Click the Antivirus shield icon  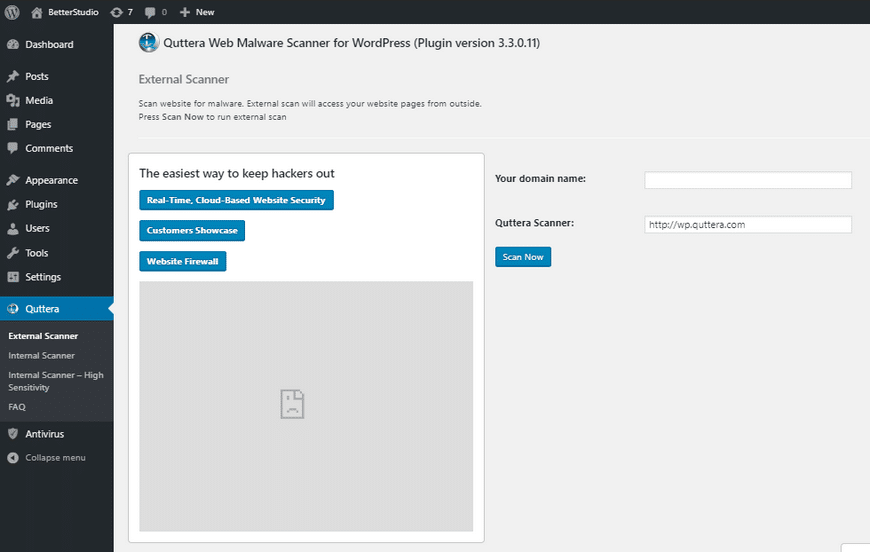tap(13, 434)
